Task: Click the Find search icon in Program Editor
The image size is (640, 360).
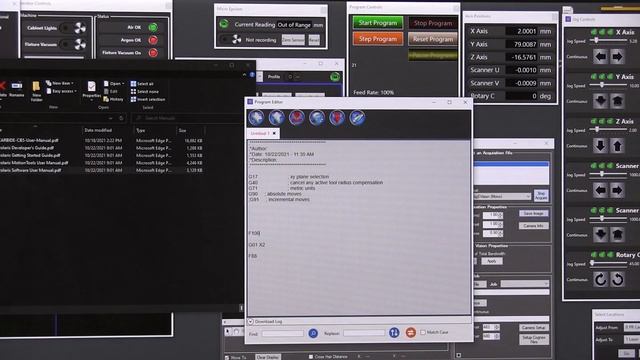Action: 313,333
